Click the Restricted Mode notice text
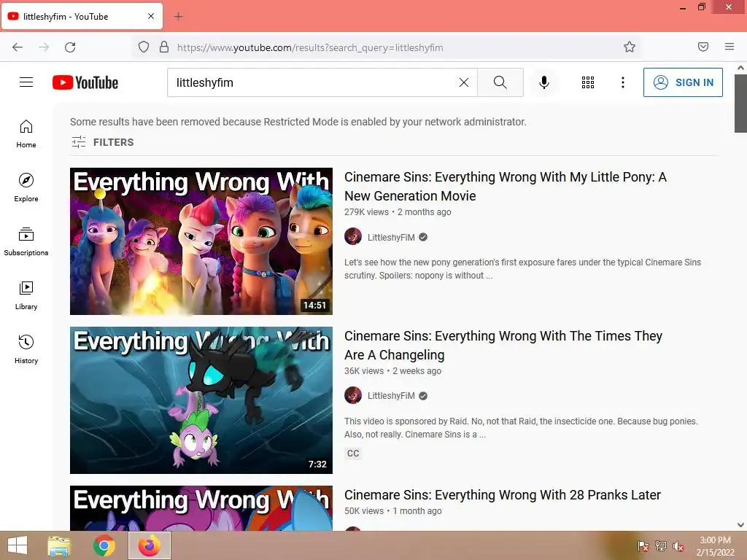747x560 pixels. 298,122
